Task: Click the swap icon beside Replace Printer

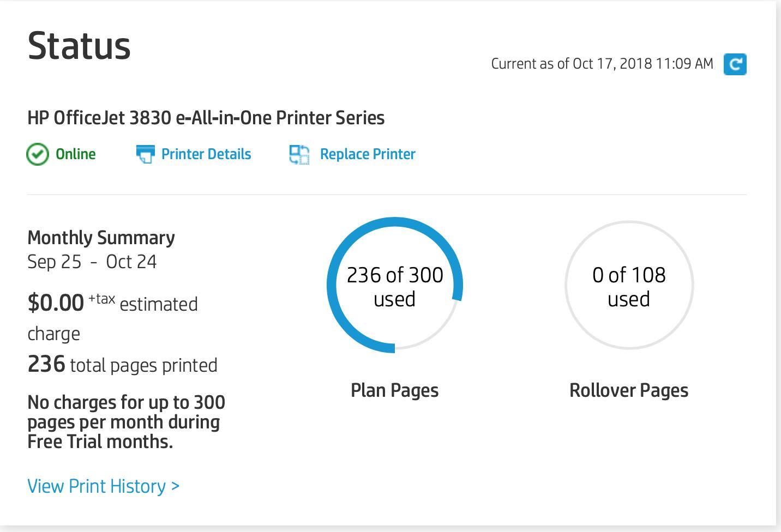Action: tap(299, 154)
